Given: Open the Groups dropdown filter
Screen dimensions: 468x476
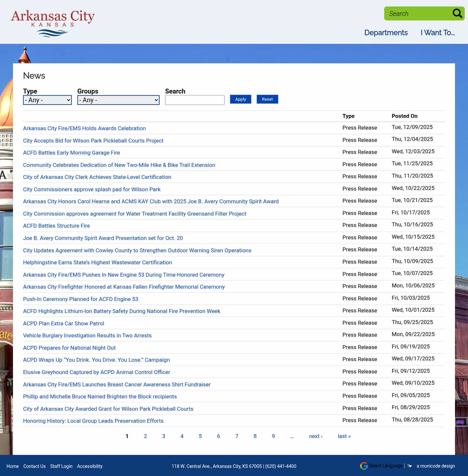Looking at the screenshot, I should [x=118, y=100].
